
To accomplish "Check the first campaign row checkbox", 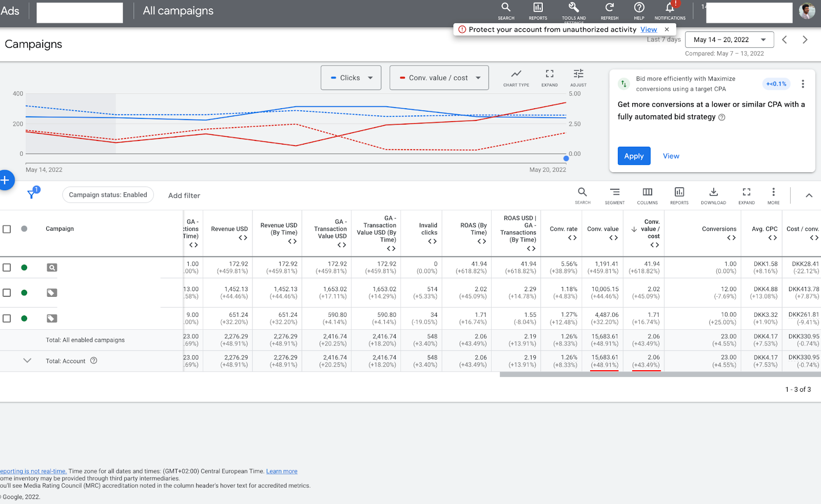I will [7, 268].
